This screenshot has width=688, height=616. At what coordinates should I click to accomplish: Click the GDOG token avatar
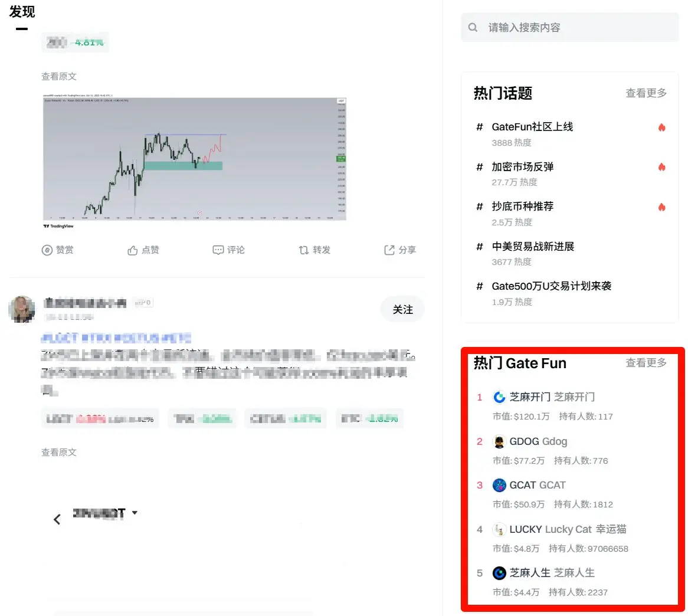499,441
